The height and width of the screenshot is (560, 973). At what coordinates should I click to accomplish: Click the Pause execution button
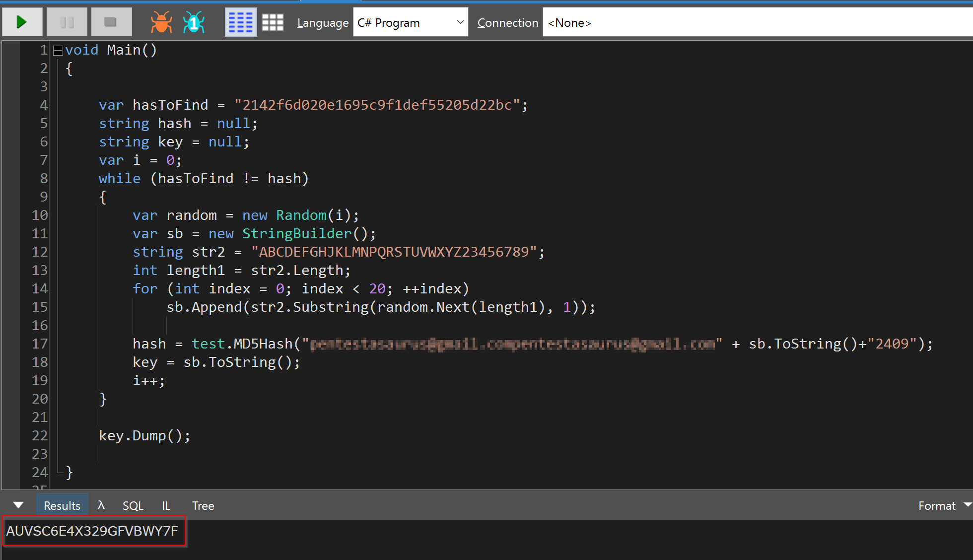[67, 22]
